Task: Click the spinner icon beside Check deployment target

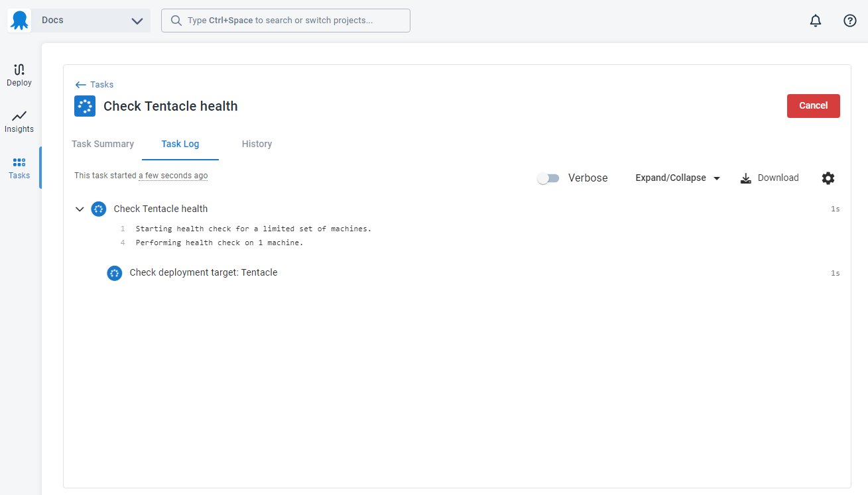Action: [115, 273]
